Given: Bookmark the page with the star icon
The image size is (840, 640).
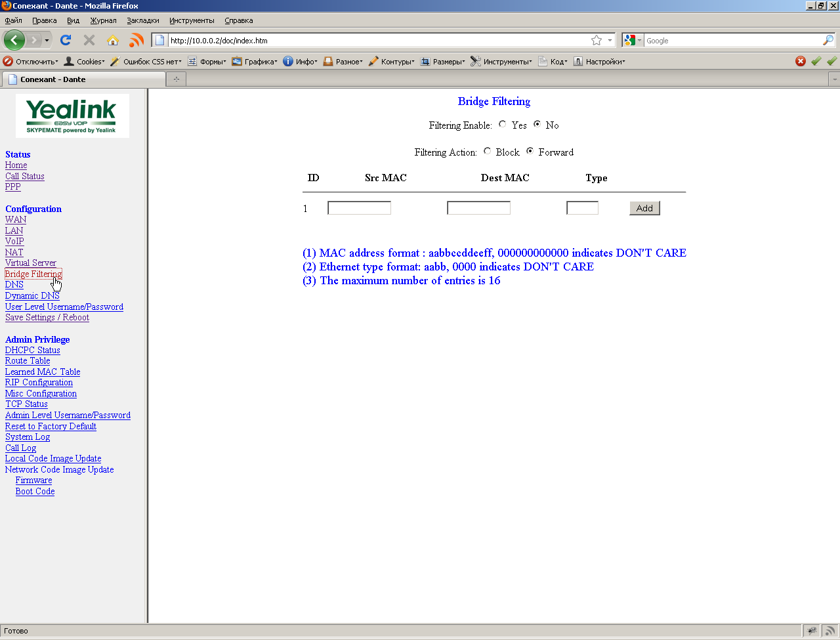Looking at the screenshot, I should (597, 40).
